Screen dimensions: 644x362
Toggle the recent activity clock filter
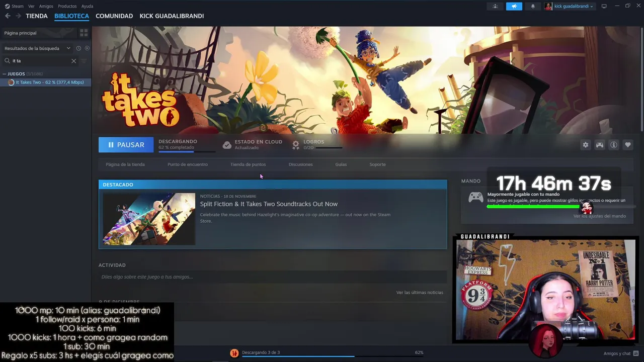78,48
